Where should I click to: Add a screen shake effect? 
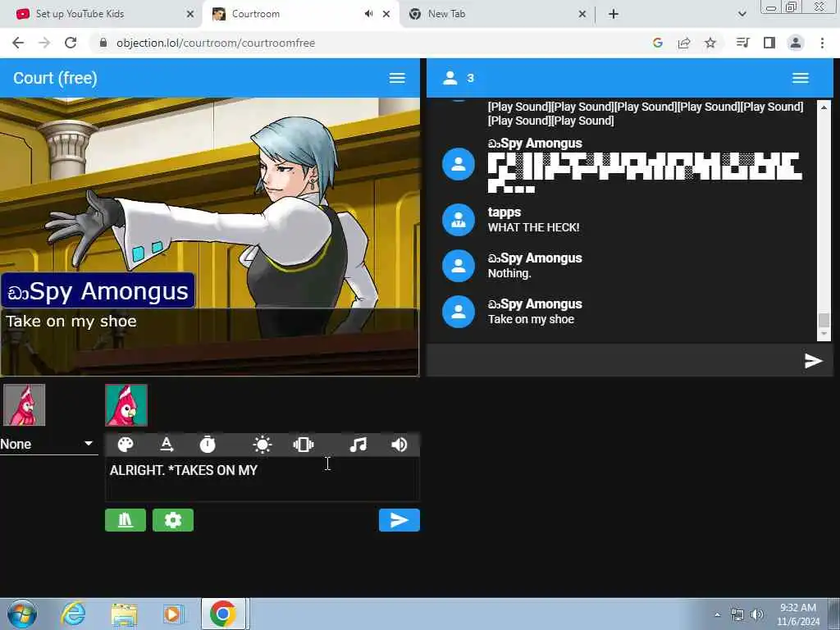(304, 445)
